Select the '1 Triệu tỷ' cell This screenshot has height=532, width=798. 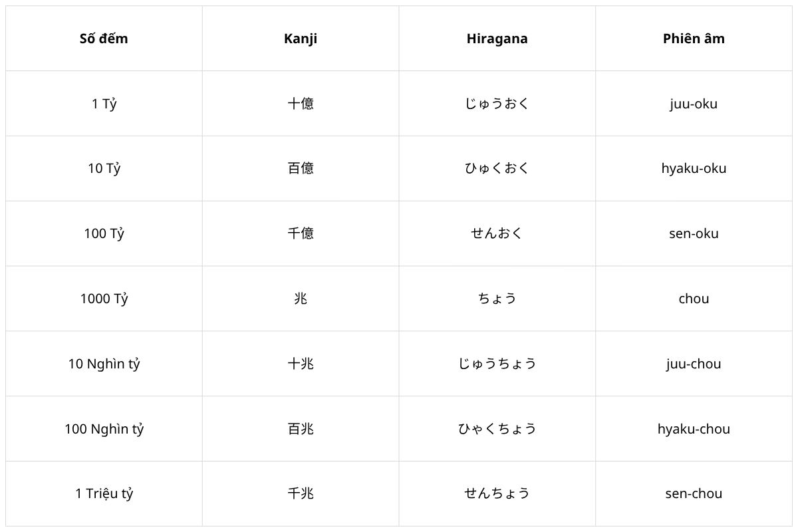(104, 493)
